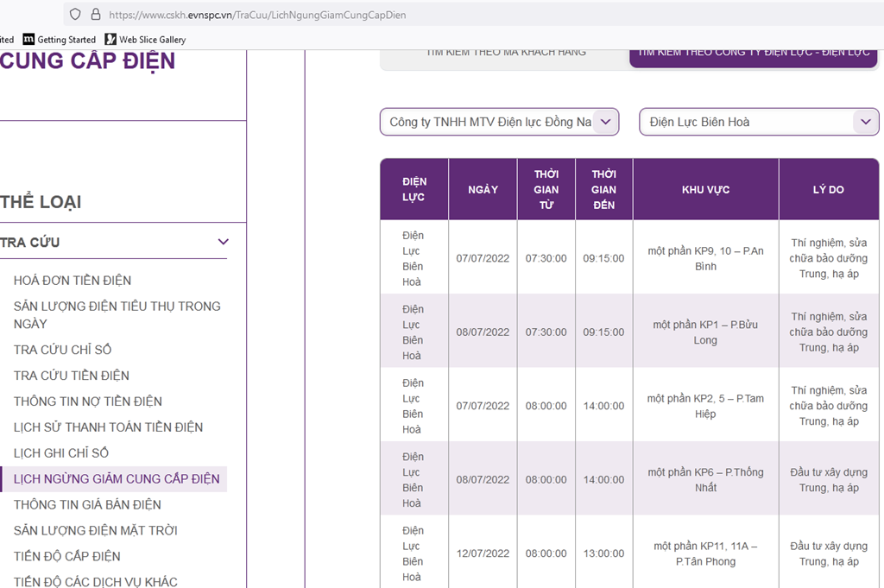Image resolution: width=884 pixels, height=588 pixels.
Task: Click end time 14:00:00 in the P.Thống Nhất row
Action: (603, 480)
